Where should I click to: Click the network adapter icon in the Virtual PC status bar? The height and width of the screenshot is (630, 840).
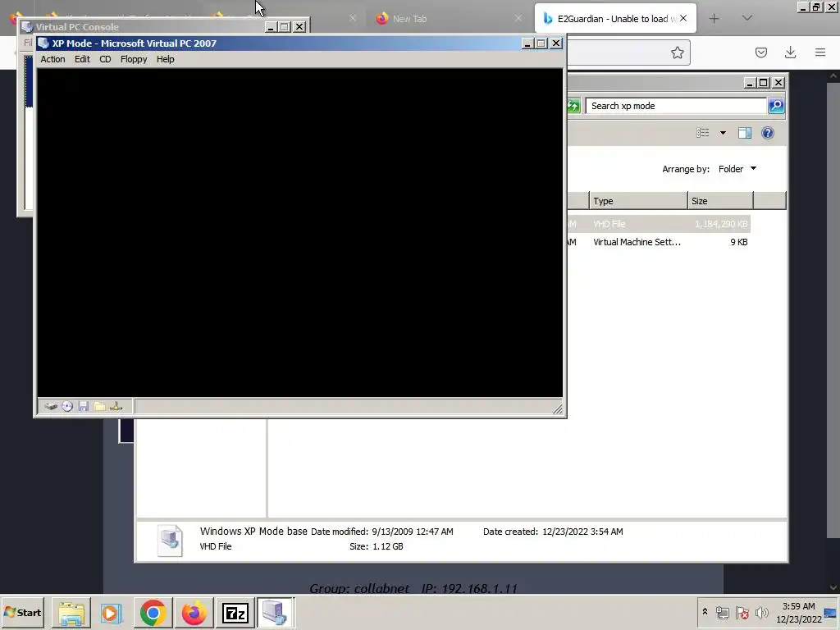(x=116, y=407)
